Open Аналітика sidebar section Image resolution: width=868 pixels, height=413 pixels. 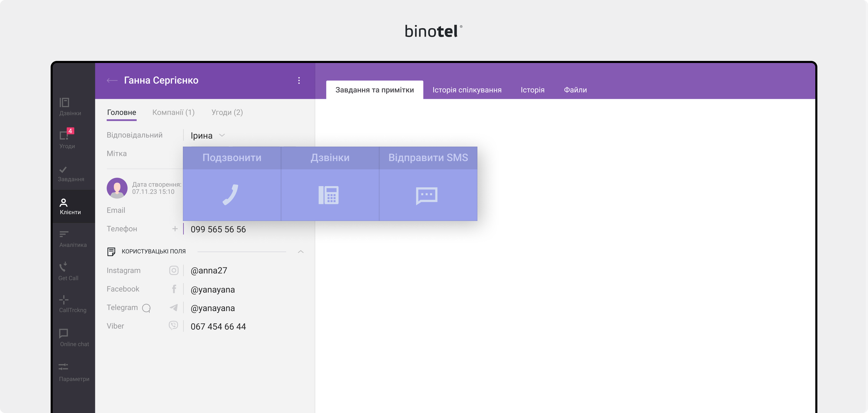73,239
